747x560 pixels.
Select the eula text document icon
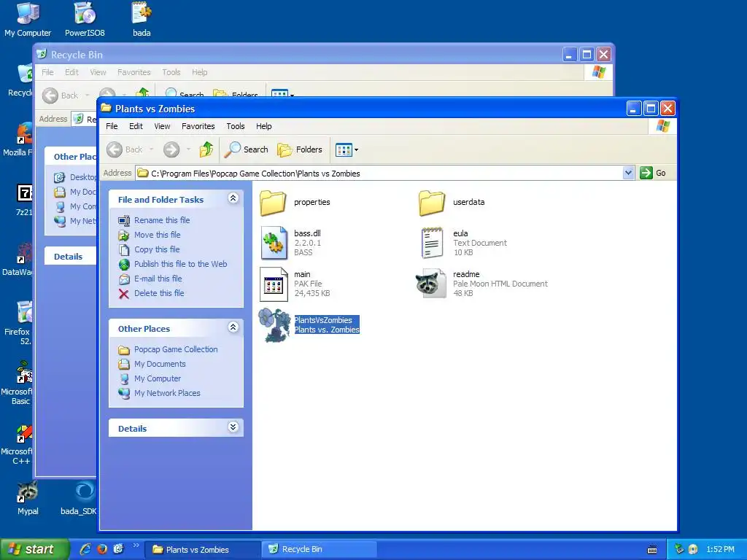[x=432, y=243]
